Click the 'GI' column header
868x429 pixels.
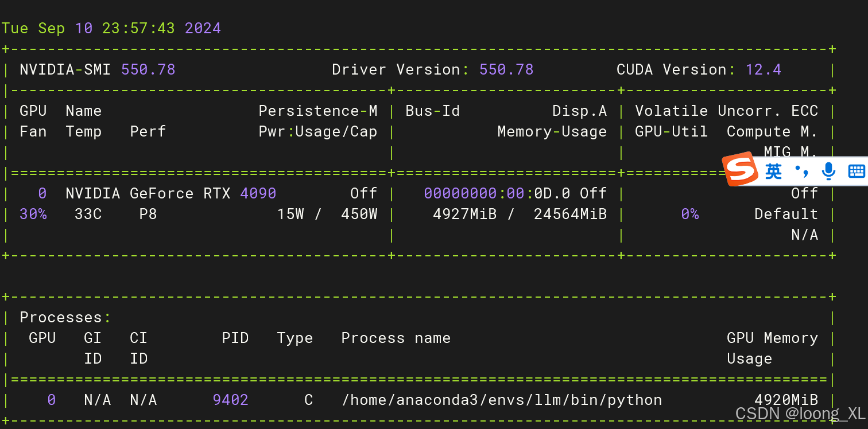point(93,338)
